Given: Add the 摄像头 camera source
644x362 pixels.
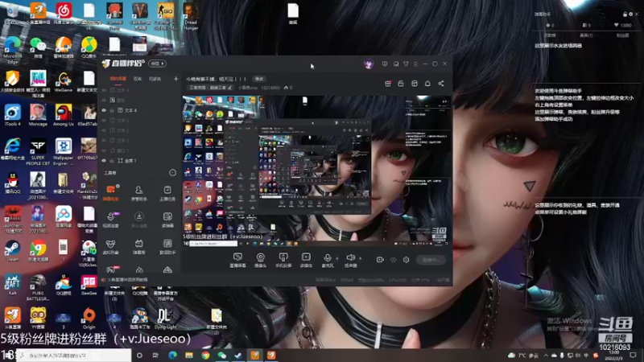Looking at the screenshot, I should (x=260, y=260).
